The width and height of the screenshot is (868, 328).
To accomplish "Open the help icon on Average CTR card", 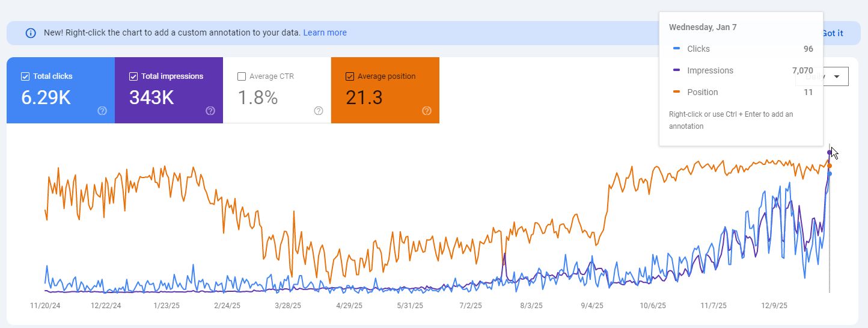I will tap(319, 111).
